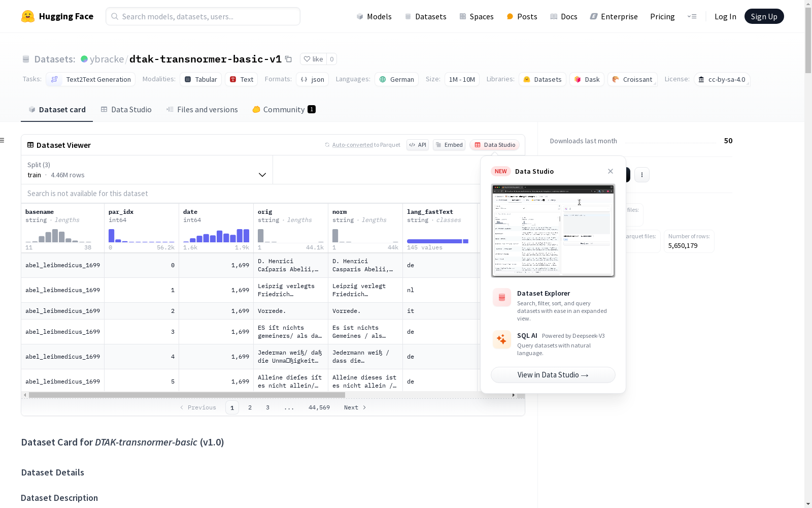
Task: Jump to last page 44,569
Action: [319, 407]
